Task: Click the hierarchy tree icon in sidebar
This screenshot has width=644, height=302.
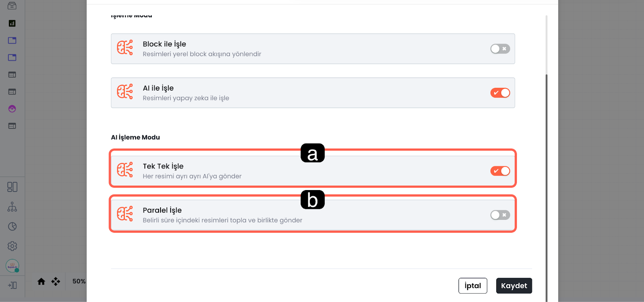Action: 12,207
